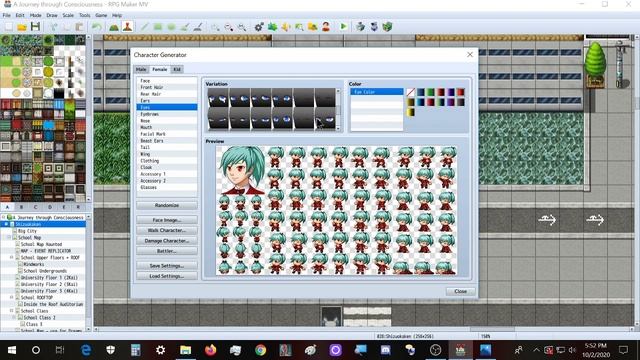Open the File menu
The width and height of the screenshot is (640, 360).
[x=7, y=15]
